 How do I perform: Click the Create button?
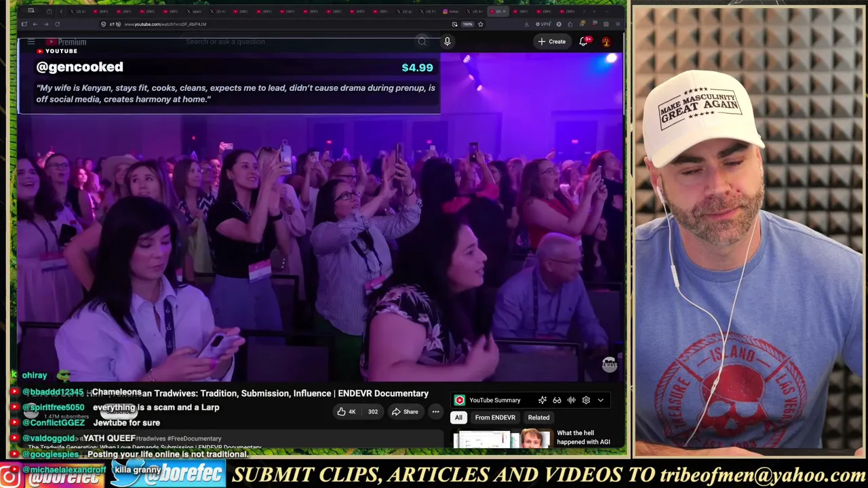[x=551, y=42]
